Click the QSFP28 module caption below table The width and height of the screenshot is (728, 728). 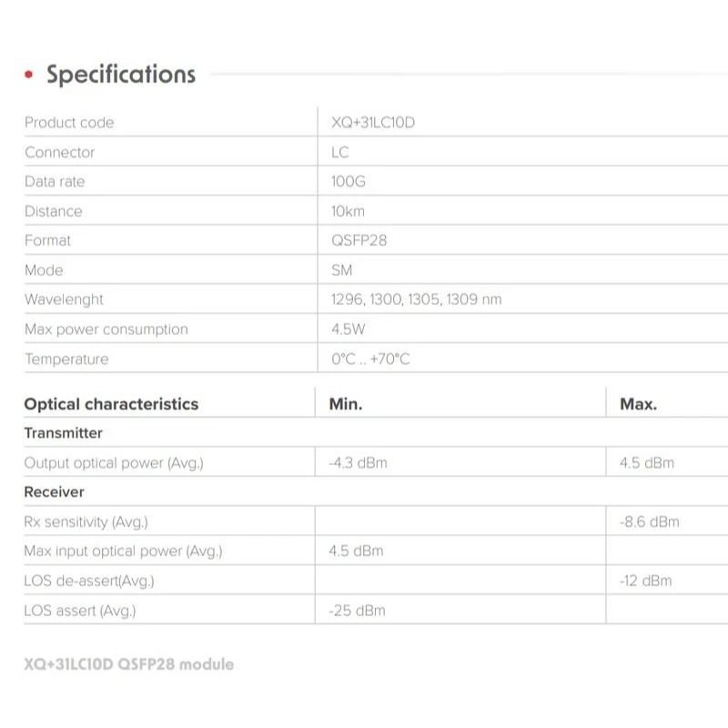128,664
